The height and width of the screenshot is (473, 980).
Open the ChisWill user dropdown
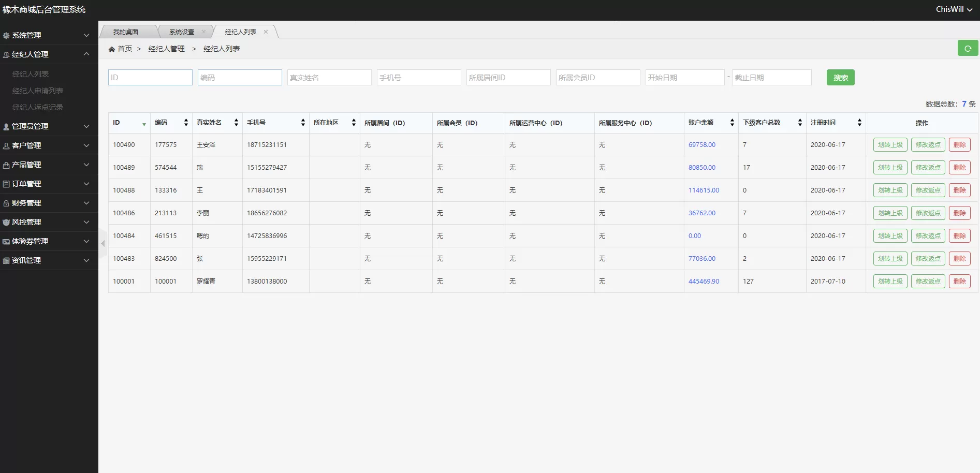tap(953, 9)
